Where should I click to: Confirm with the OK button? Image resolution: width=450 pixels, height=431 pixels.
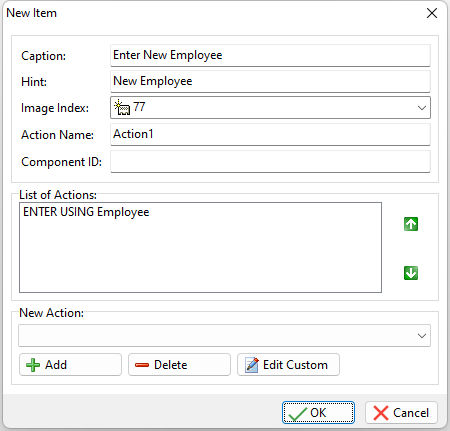pos(318,413)
